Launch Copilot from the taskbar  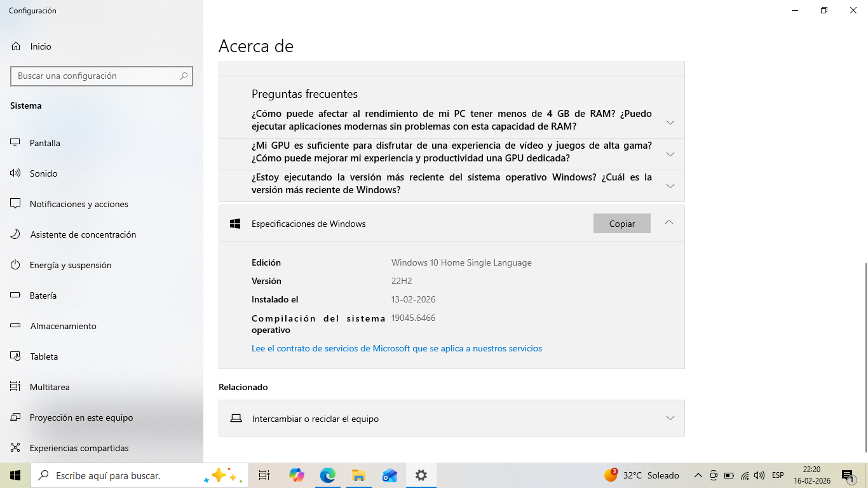(296, 475)
